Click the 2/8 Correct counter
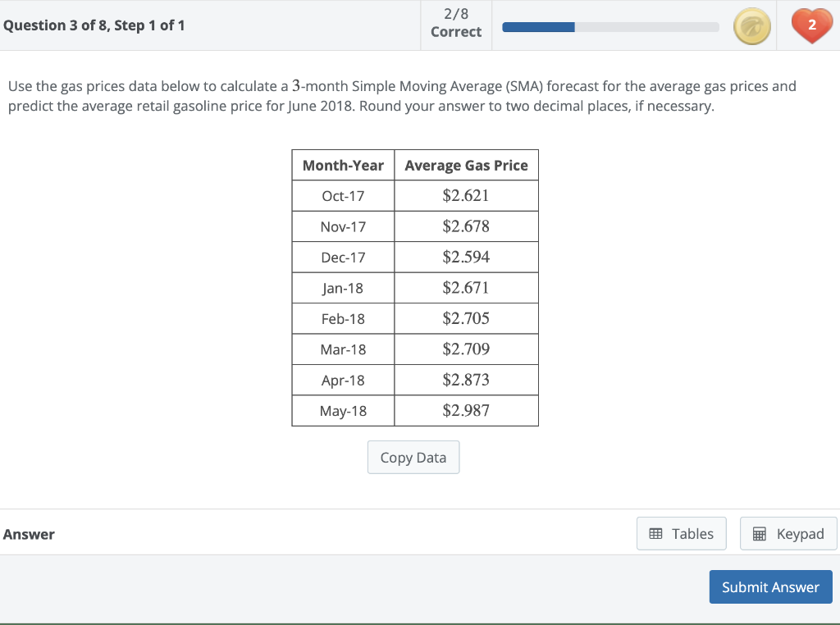The height and width of the screenshot is (625, 840). pyautogui.click(x=455, y=25)
